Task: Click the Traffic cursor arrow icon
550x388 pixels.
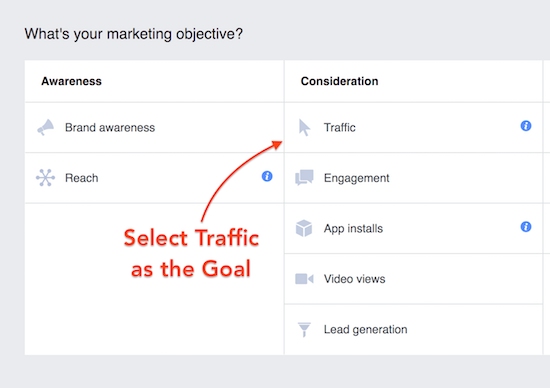Action: point(304,127)
